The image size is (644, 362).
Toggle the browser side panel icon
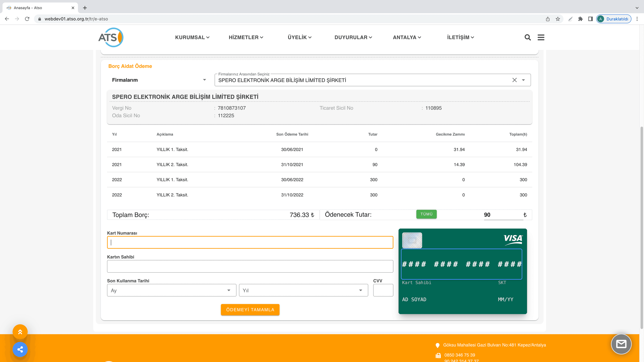click(x=591, y=19)
